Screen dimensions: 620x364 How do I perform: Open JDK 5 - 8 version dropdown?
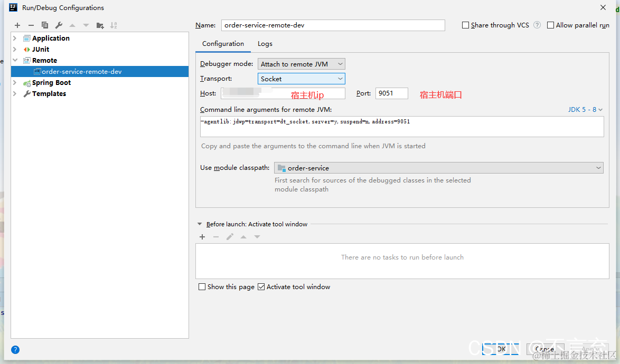[585, 110]
